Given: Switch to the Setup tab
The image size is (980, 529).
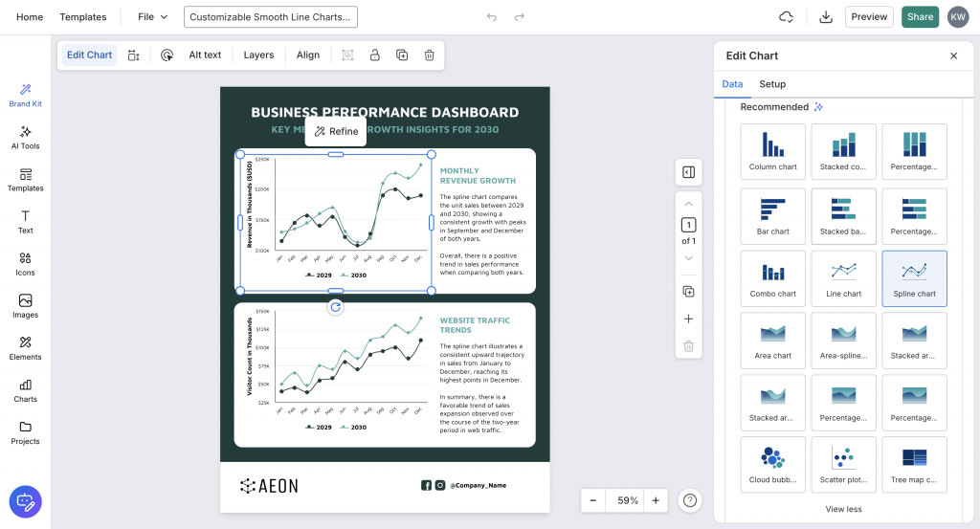Looking at the screenshot, I should pyautogui.click(x=772, y=84).
